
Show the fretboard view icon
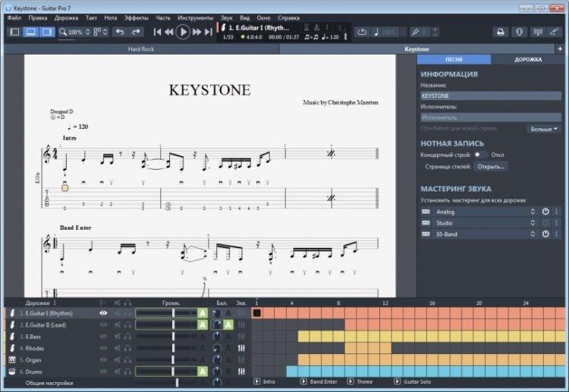click(554, 32)
